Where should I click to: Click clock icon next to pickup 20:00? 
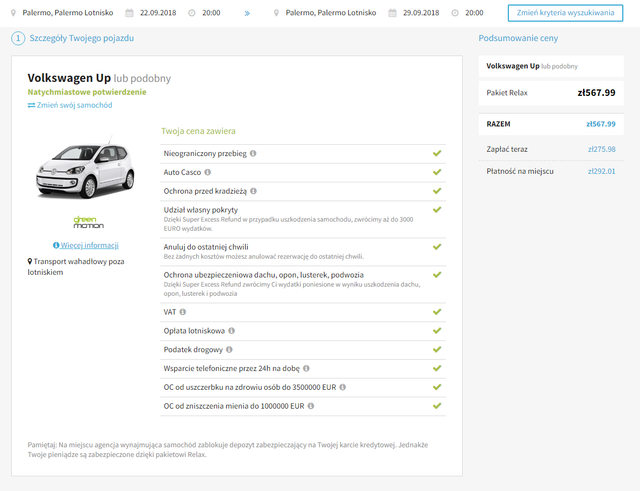pyautogui.click(x=192, y=13)
